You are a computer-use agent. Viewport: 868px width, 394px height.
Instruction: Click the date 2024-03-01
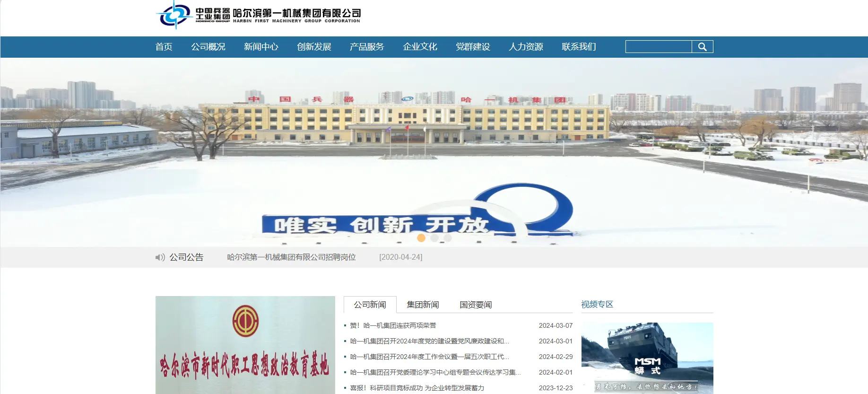[x=556, y=341]
